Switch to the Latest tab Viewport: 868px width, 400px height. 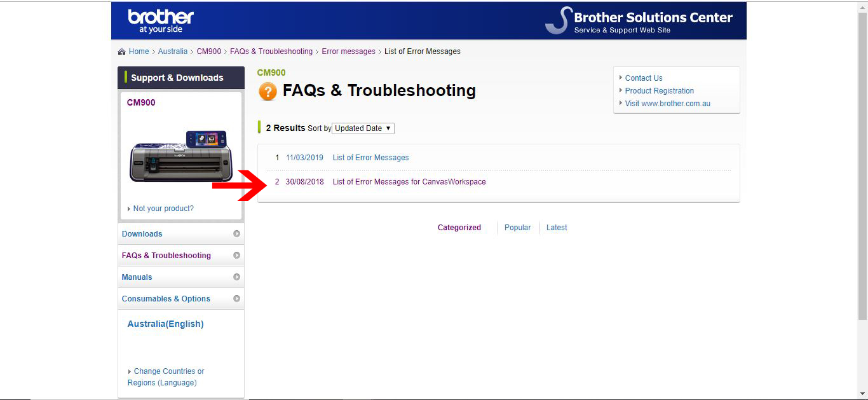[x=557, y=228]
